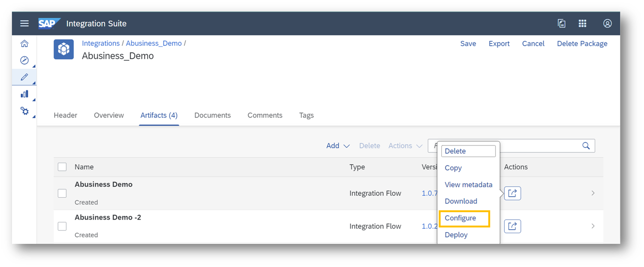Click the toolbar Delete button beside Add

click(369, 146)
